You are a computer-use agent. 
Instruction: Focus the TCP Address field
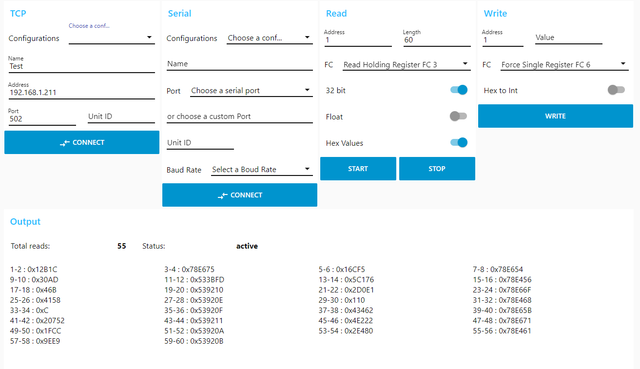[x=82, y=92]
